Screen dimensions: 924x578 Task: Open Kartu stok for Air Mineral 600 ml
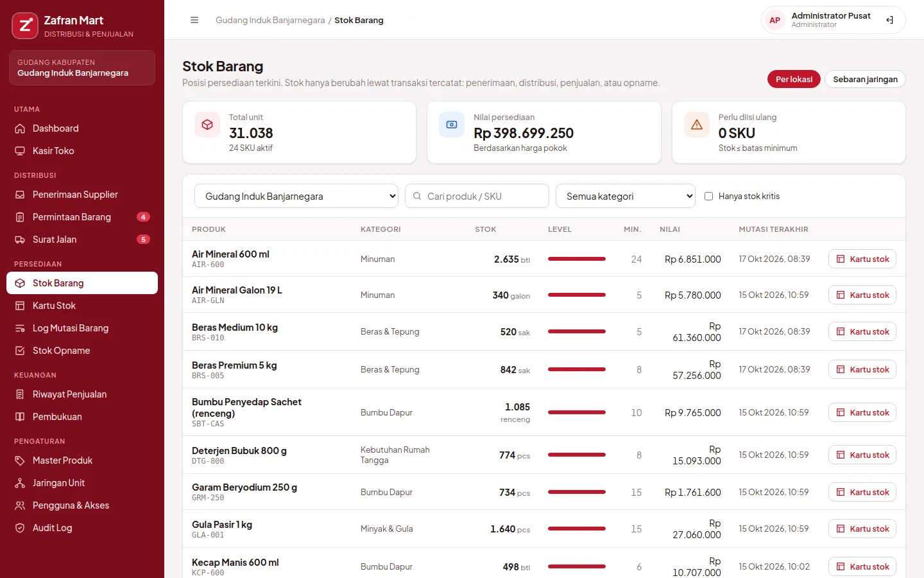click(862, 259)
